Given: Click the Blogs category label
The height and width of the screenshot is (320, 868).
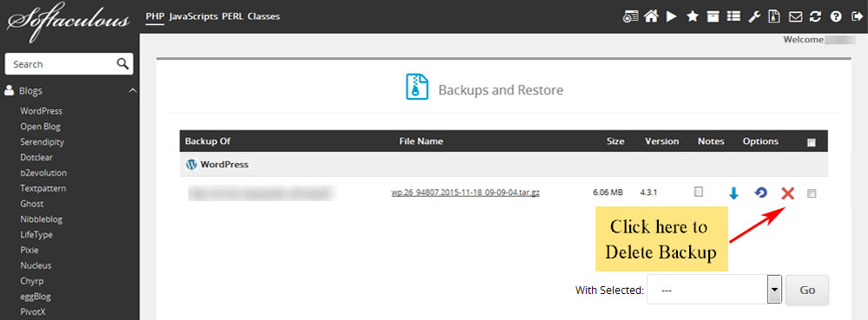Looking at the screenshot, I should (x=30, y=91).
